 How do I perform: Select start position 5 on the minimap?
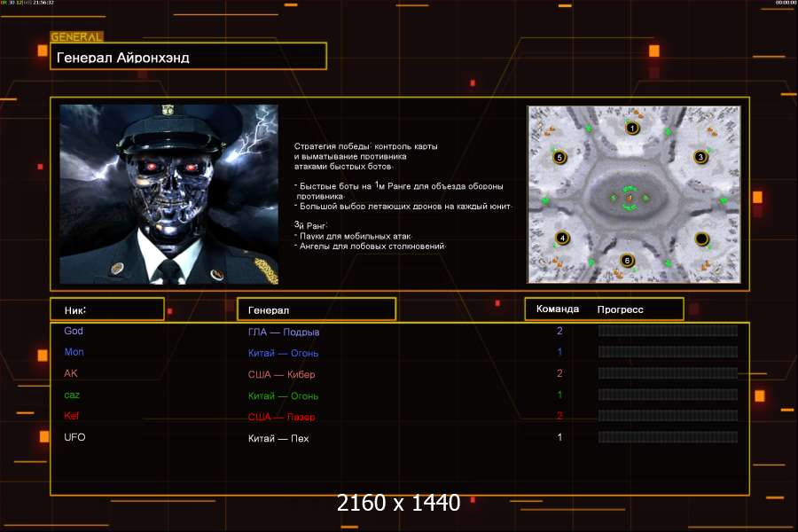click(x=559, y=157)
